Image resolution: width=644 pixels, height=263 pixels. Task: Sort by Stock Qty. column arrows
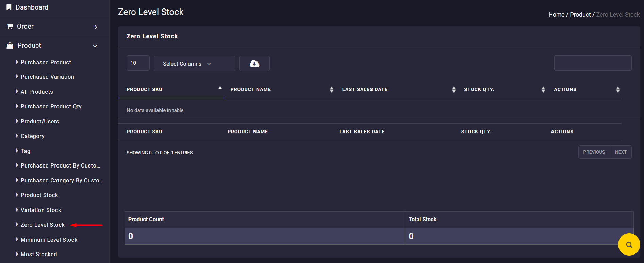click(543, 90)
